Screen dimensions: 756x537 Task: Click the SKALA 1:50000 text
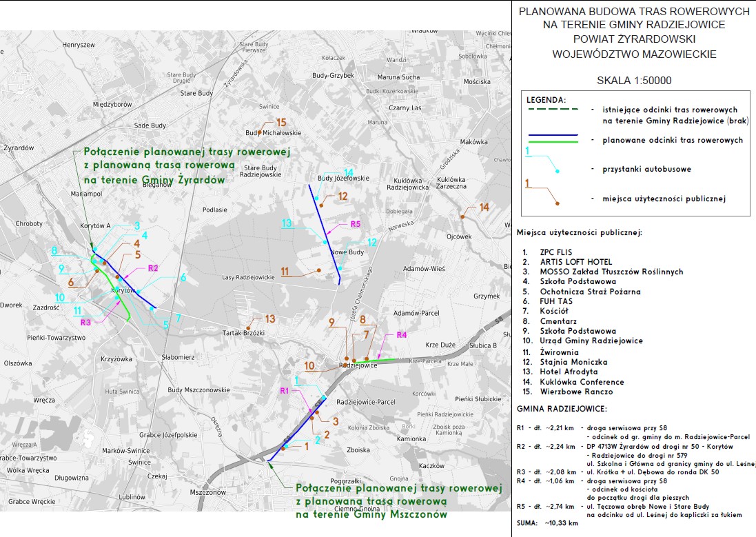coord(633,81)
